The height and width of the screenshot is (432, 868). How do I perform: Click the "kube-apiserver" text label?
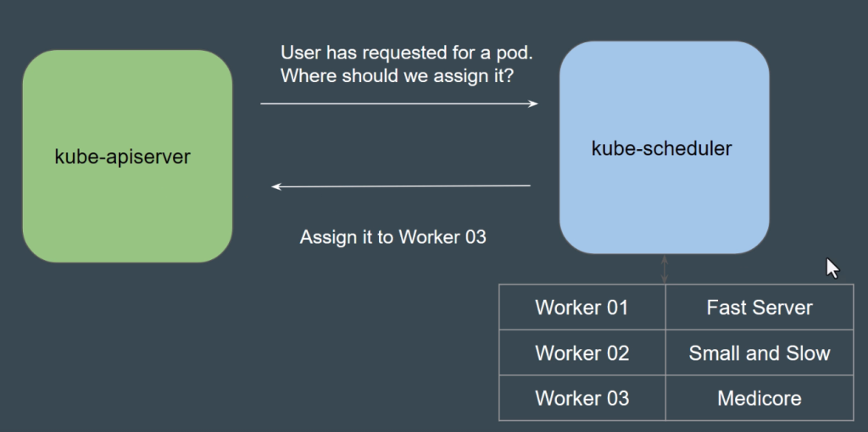click(123, 157)
